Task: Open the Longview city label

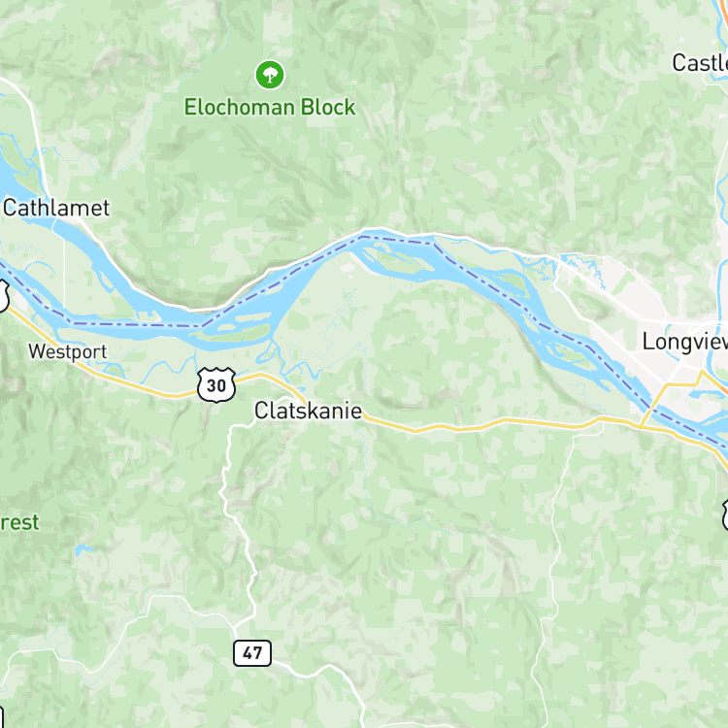Action: pos(685,343)
